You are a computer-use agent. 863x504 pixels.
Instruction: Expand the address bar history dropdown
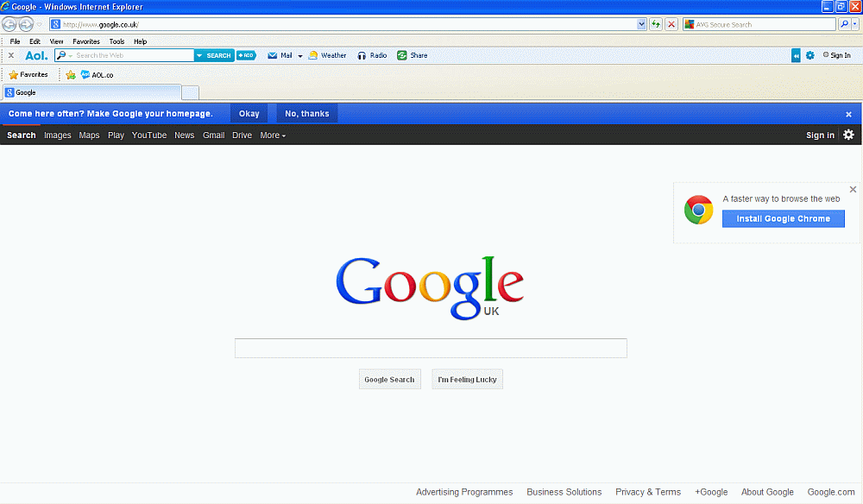tap(641, 24)
